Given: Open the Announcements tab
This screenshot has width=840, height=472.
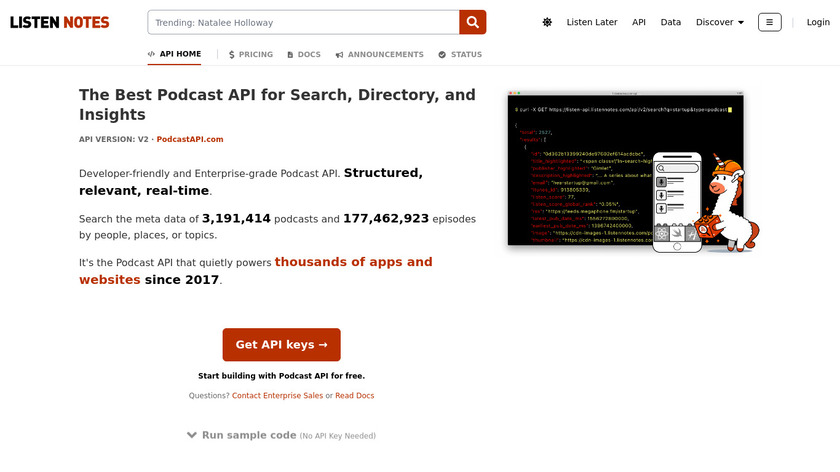Looking at the screenshot, I should coord(380,55).
